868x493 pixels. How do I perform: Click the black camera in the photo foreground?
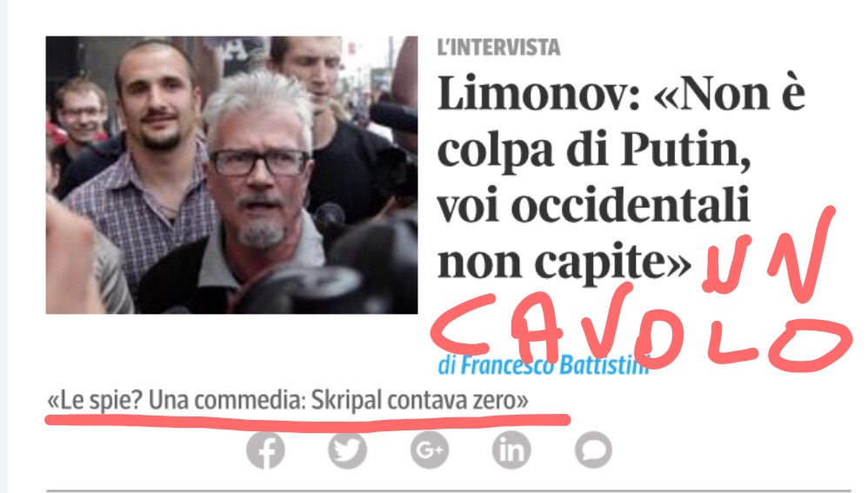click(332, 276)
